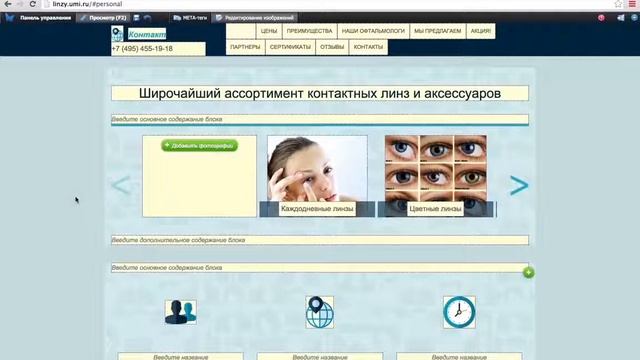The width and height of the screenshot is (640, 360).
Task: Open Редактирование изображений tool
Action: pos(254,18)
